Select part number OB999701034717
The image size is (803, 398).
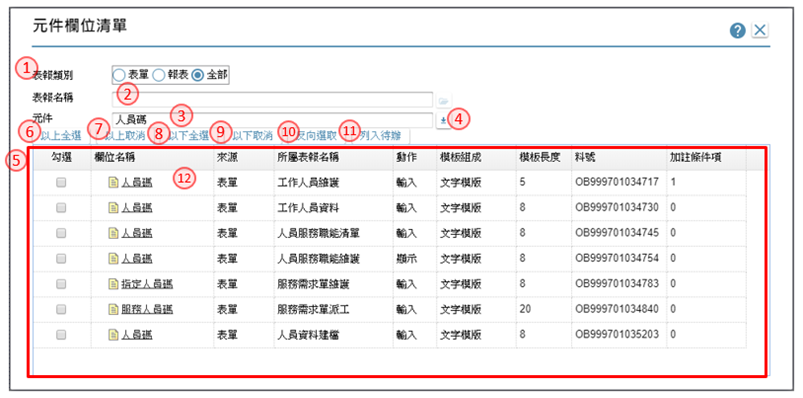[x=617, y=182]
